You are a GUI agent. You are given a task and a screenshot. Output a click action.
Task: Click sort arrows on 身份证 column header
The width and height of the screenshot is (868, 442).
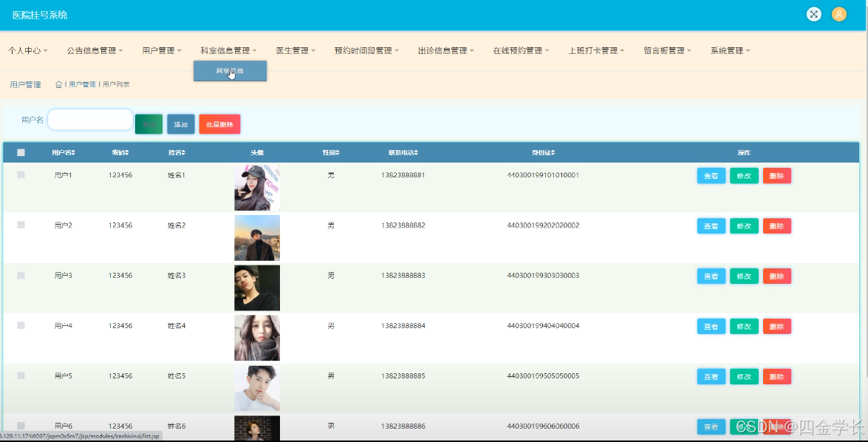point(553,152)
